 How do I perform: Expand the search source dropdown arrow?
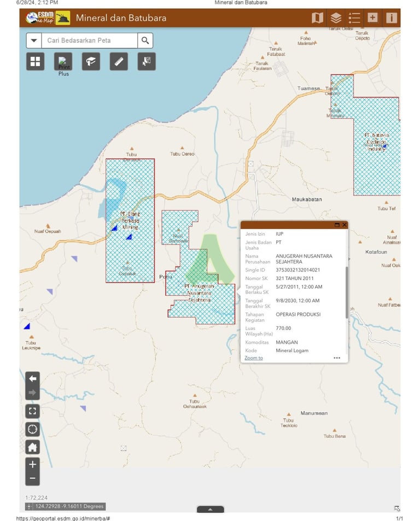point(34,40)
